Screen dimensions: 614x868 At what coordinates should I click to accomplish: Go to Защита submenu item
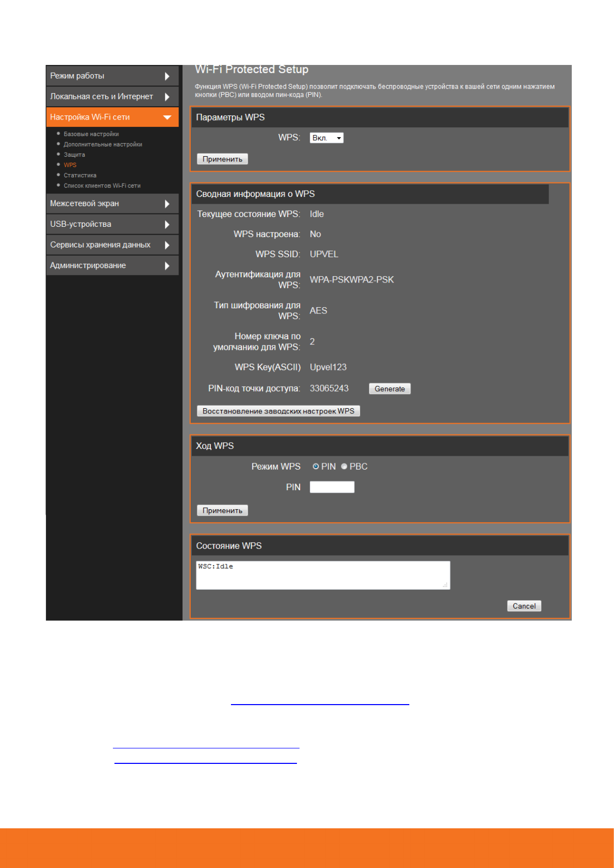tap(74, 155)
